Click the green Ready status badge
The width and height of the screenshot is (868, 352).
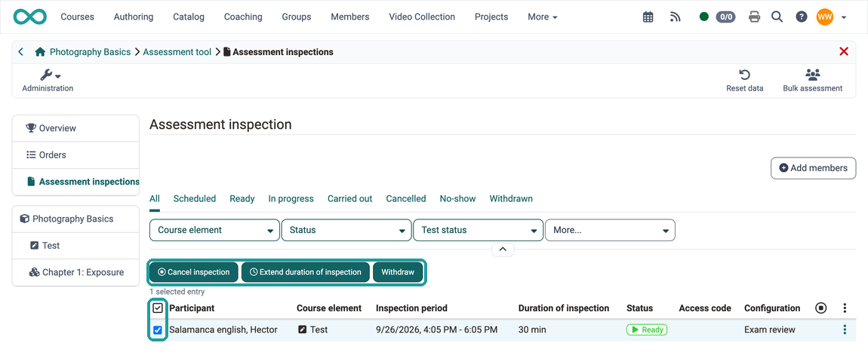tap(647, 330)
